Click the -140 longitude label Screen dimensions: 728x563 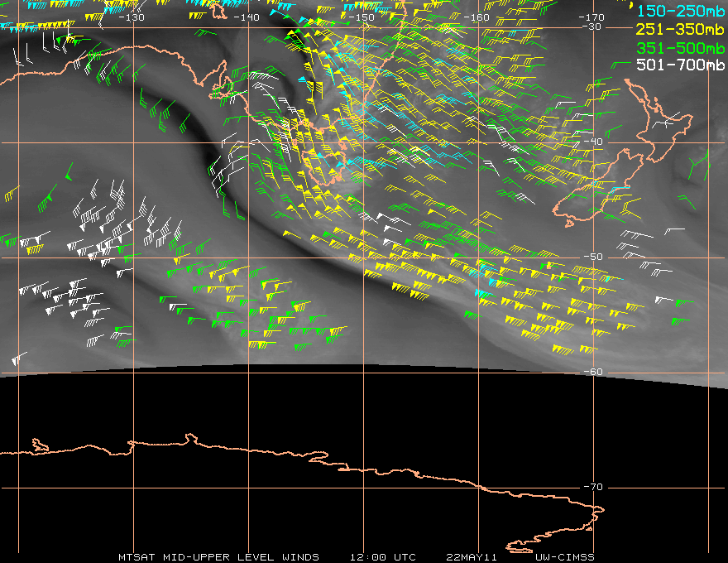[x=247, y=17]
